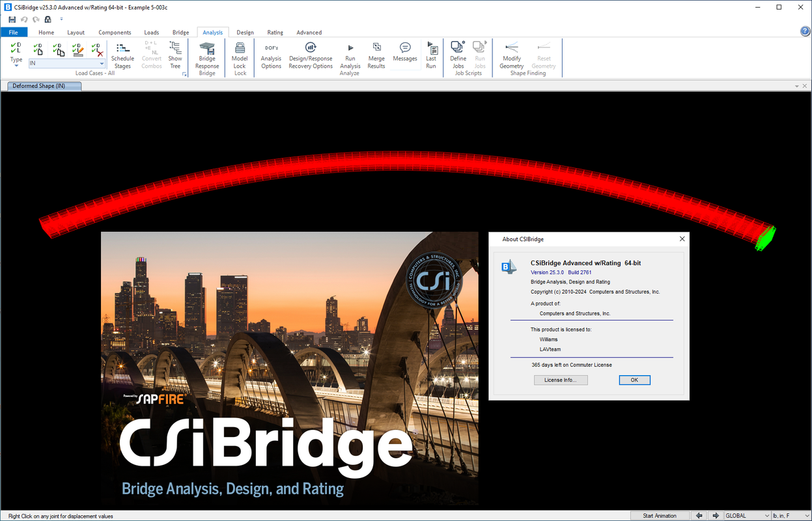The image size is (812, 521).
Task: Switch to the Loads ribbon tab
Action: (152, 32)
